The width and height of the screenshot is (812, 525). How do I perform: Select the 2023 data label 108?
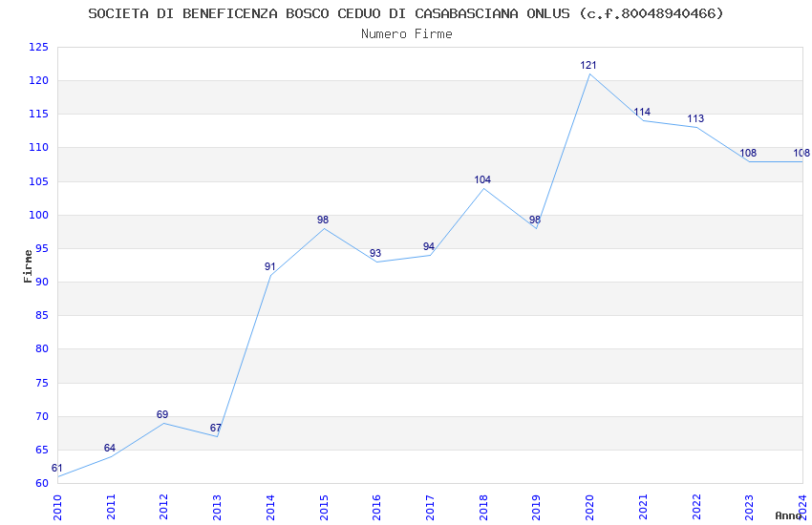pyautogui.click(x=748, y=153)
